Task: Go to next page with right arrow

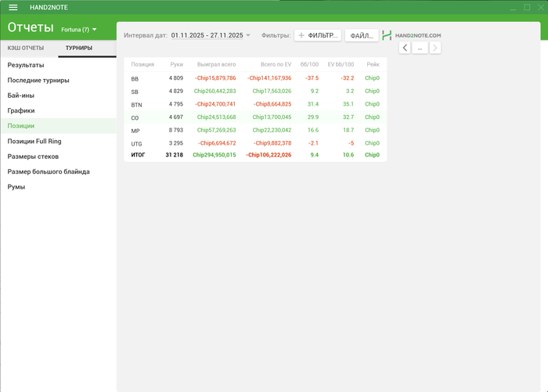Action: point(435,48)
